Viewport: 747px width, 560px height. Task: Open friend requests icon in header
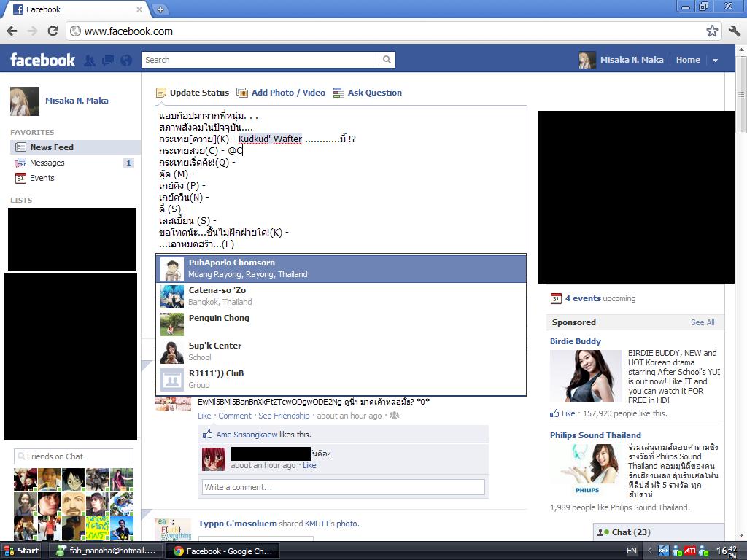point(90,60)
